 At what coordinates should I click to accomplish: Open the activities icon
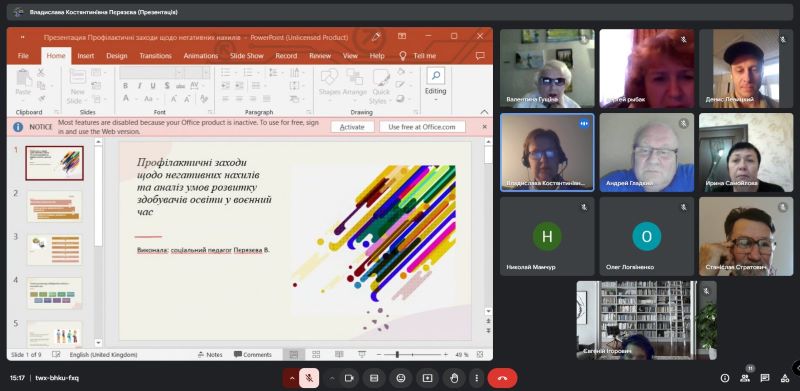[785, 378]
